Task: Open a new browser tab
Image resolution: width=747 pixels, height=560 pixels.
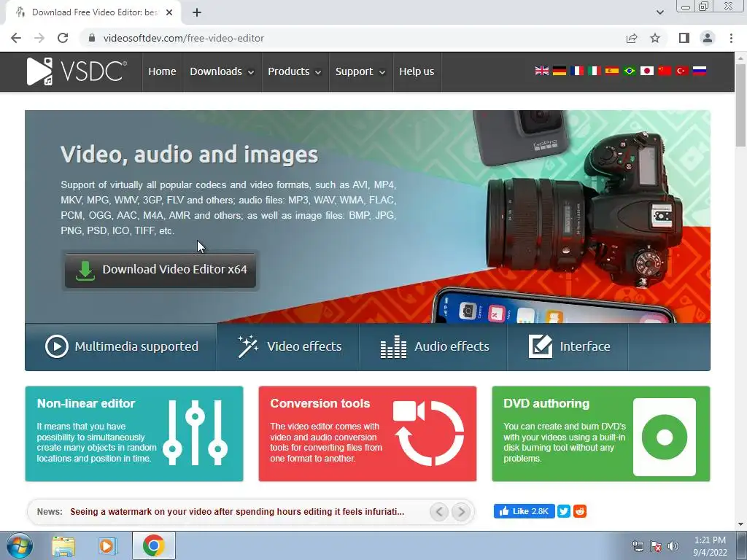Action: coord(197,12)
